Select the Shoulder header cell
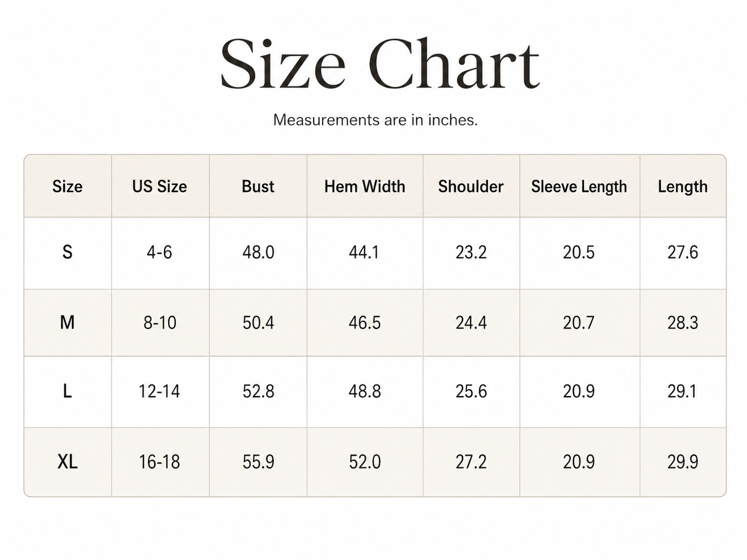This screenshot has height=560, width=747. pos(470,186)
